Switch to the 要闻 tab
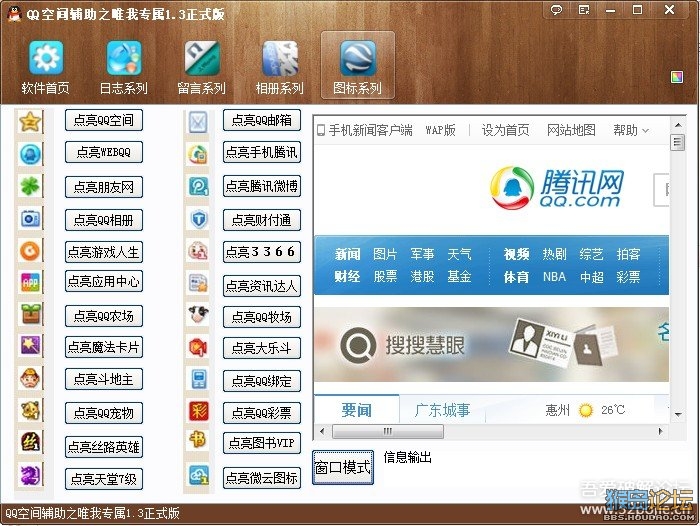700x526 pixels. pos(356,410)
